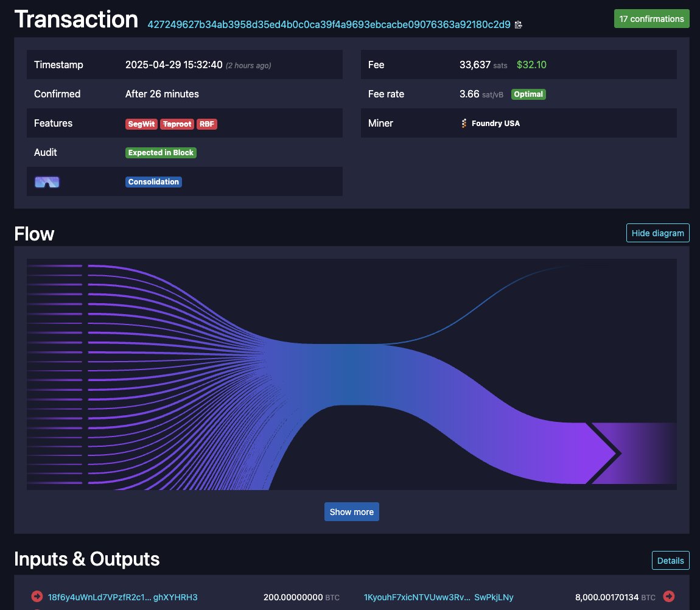The width and height of the screenshot is (700, 610).
Task: Open the Details view for inputs and outputs
Action: point(670,560)
